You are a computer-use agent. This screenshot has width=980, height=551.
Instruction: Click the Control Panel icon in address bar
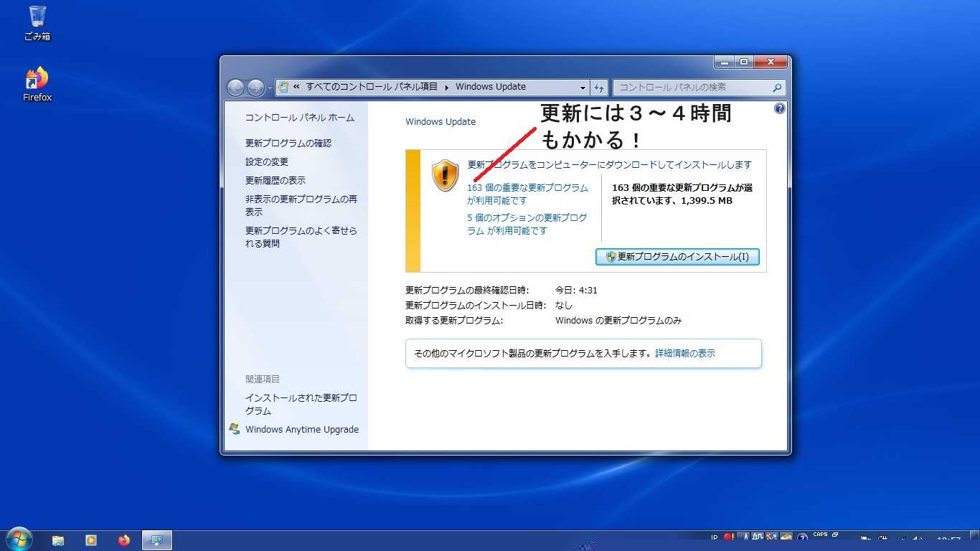(x=283, y=87)
